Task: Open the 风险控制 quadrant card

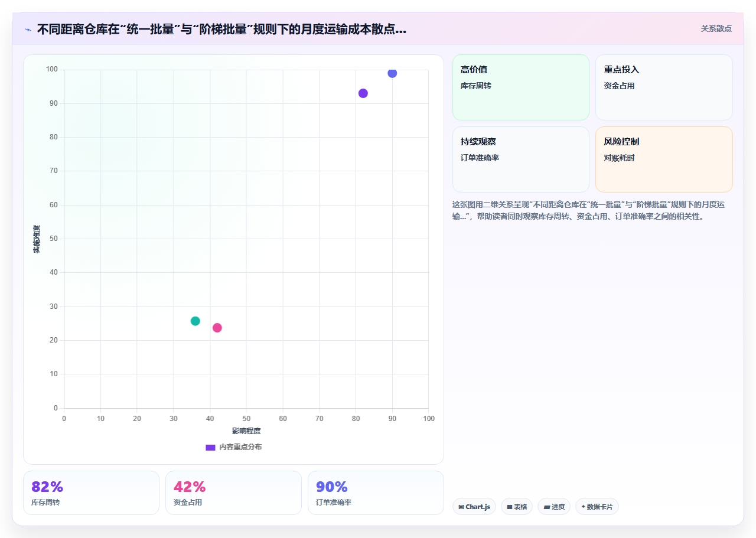Action: point(664,159)
